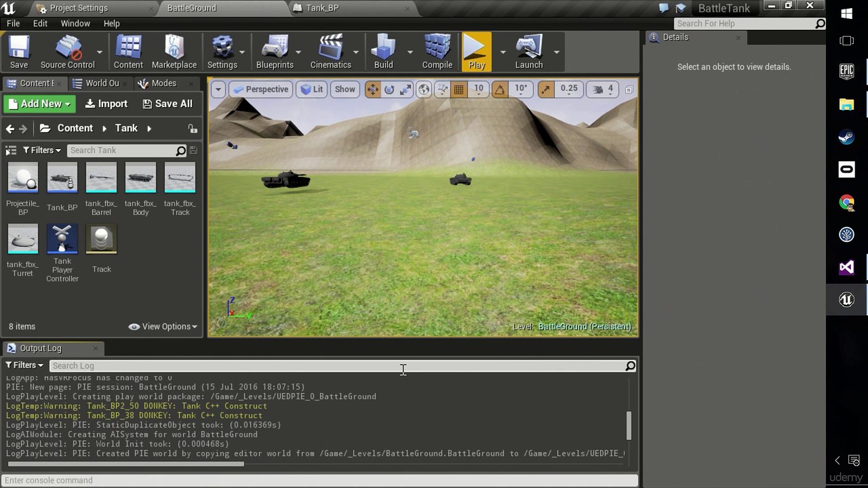Start Play in editor

[x=477, y=52]
